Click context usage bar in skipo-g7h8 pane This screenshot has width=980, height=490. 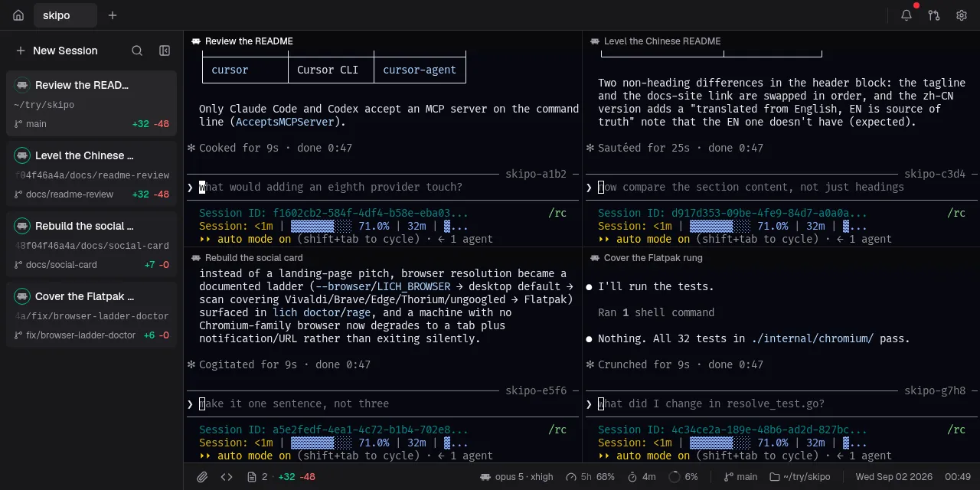click(720, 443)
